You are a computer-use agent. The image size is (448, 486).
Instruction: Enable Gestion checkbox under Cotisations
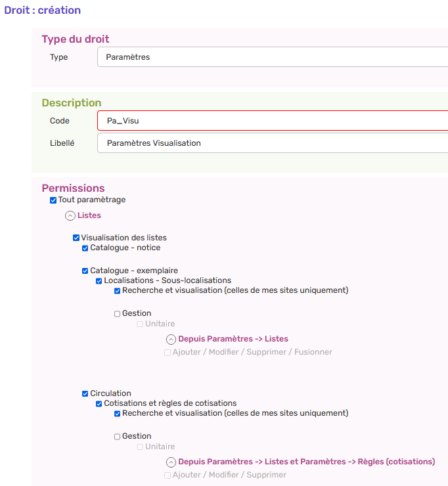click(x=118, y=437)
